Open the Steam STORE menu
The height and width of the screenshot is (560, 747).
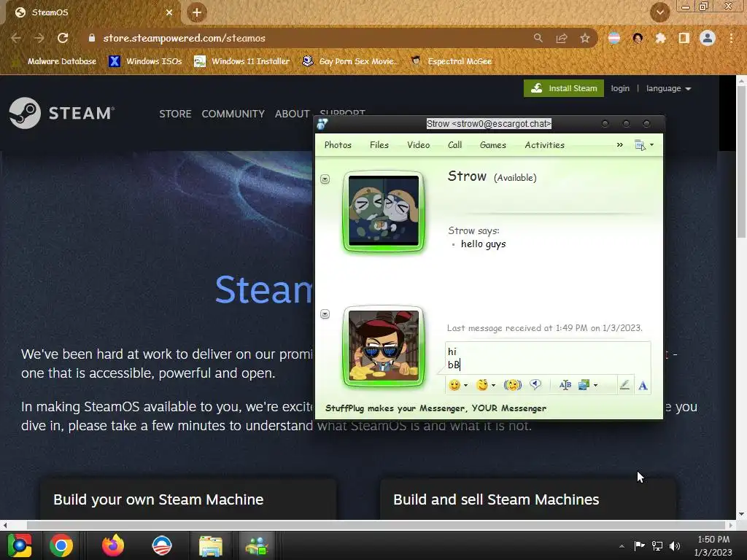coord(175,114)
